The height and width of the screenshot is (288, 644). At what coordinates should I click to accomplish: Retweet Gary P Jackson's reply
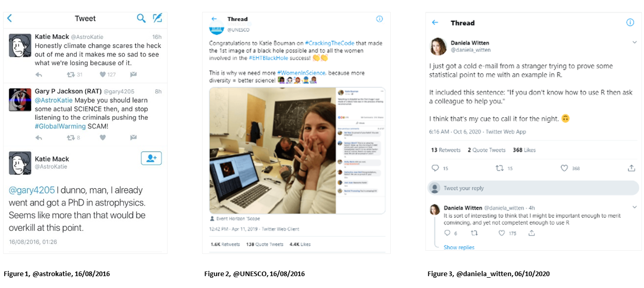point(71,138)
